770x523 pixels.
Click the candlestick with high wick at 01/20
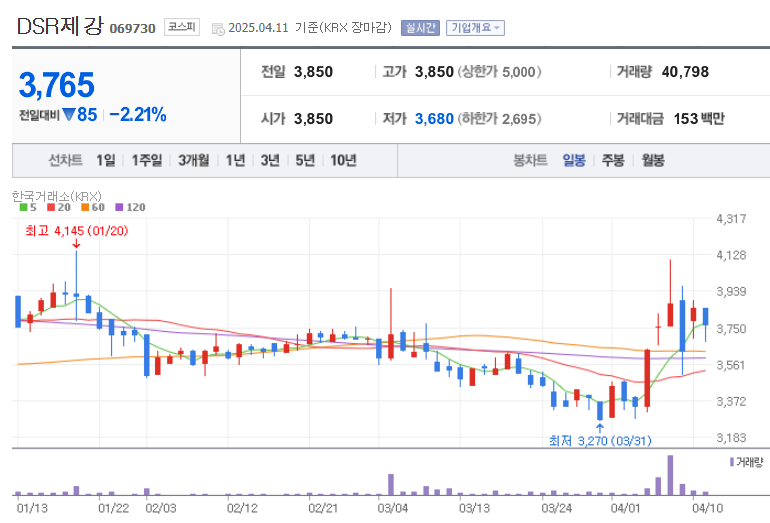tap(76, 286)
